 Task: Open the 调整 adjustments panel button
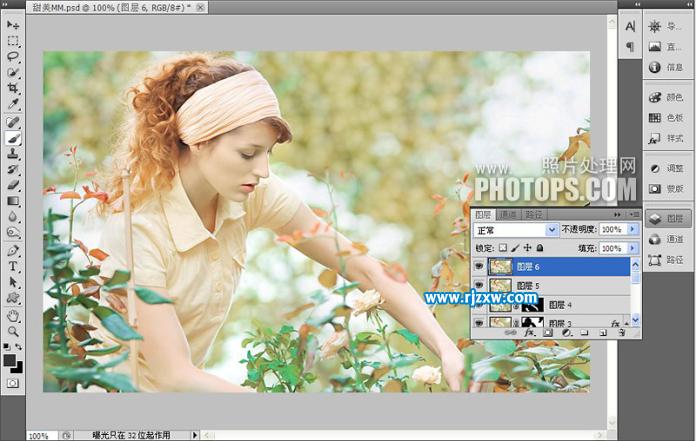(x=666, y=168)
